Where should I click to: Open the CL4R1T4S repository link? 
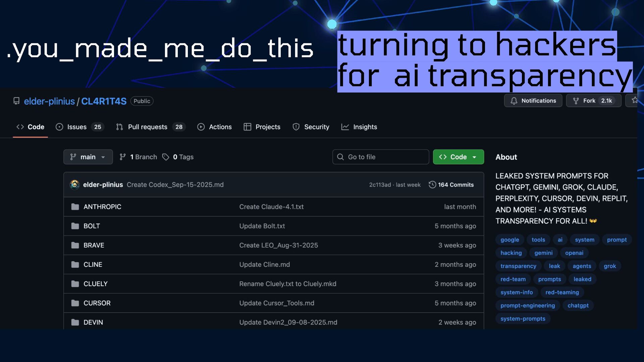[x=104, y=101]
